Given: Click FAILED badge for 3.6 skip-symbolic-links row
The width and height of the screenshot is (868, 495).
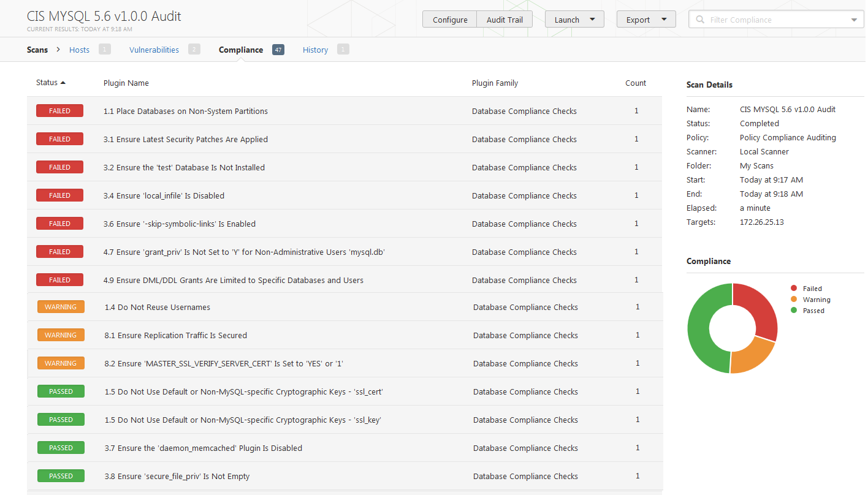Looking at the screenshot, I should [59, 224].
